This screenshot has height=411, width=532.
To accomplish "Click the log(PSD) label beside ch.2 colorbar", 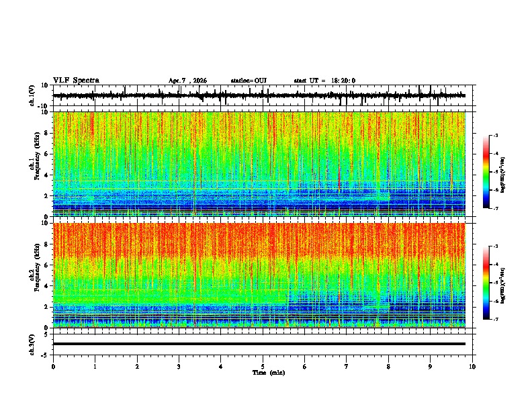I will click(502, 285).
